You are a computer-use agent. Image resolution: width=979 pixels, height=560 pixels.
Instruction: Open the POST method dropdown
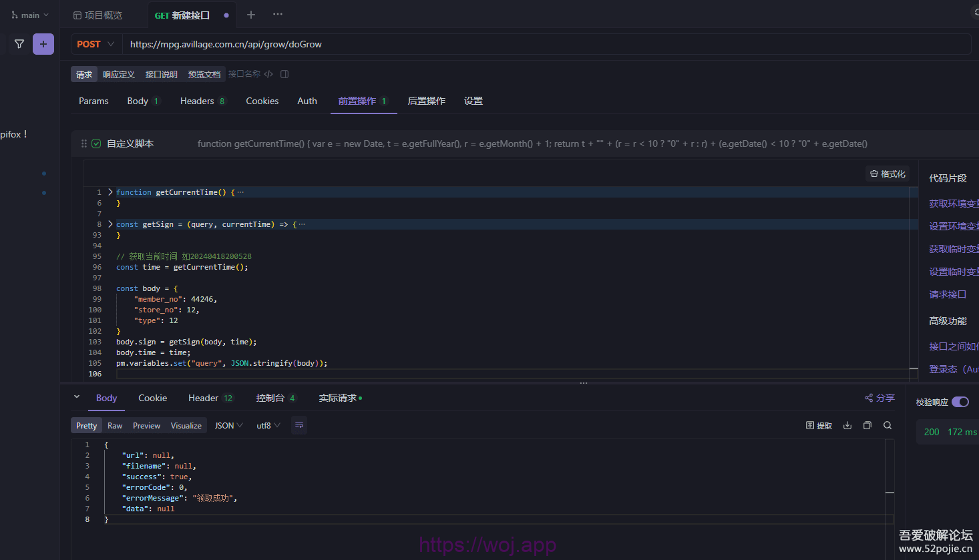pyautogui.click(x=95, y=44)
